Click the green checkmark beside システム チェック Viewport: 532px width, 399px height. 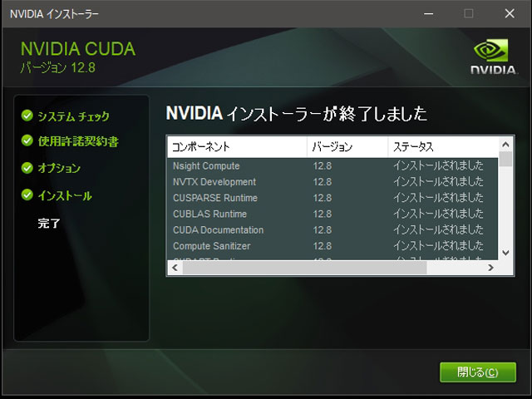coord(27,116)
